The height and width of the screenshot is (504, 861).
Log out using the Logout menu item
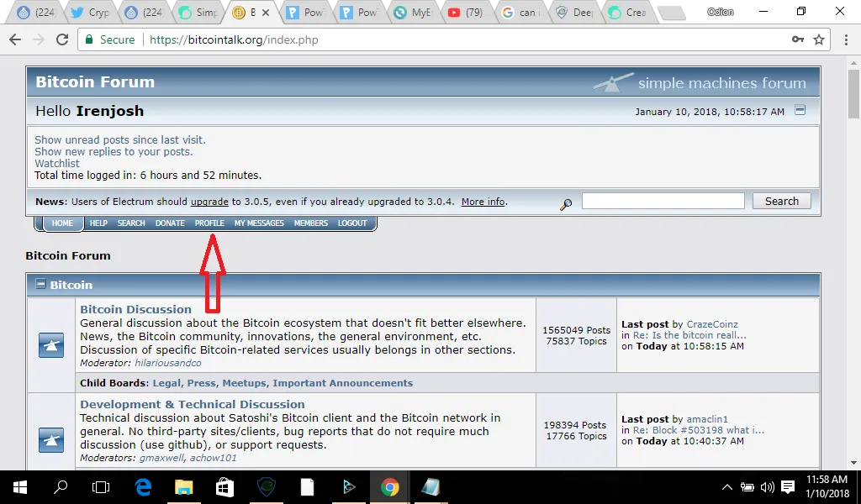click(x=352, y=223)
